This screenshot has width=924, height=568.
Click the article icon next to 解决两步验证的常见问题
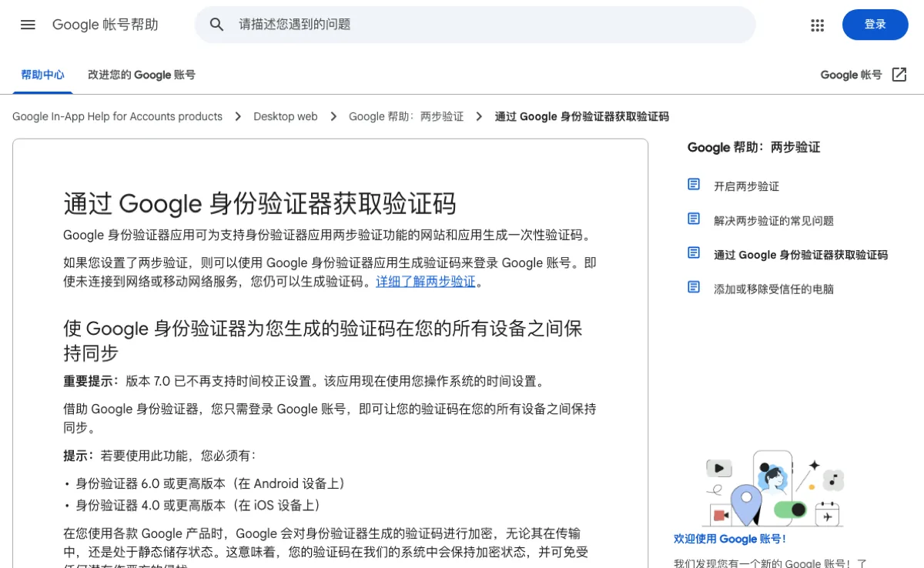[694, 219]
